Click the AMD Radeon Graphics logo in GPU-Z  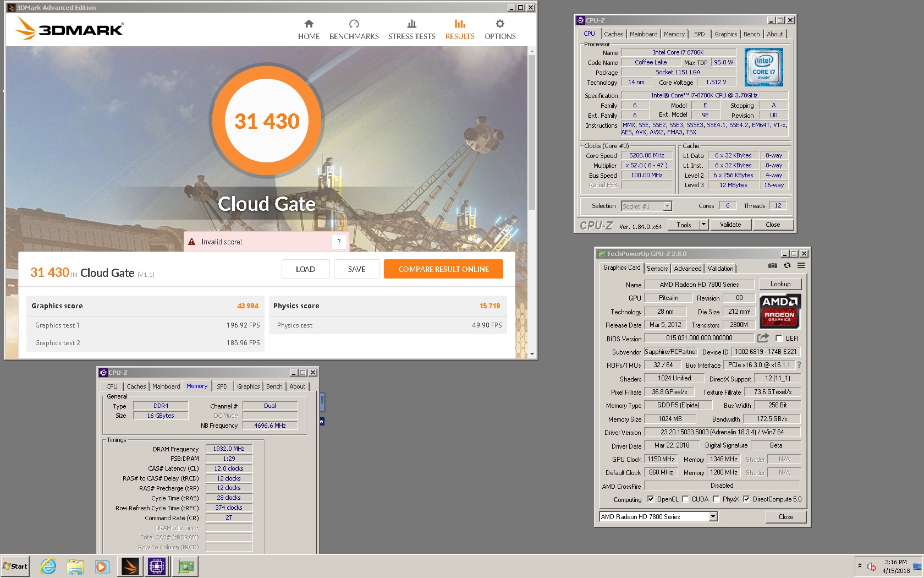click(780, 311)
